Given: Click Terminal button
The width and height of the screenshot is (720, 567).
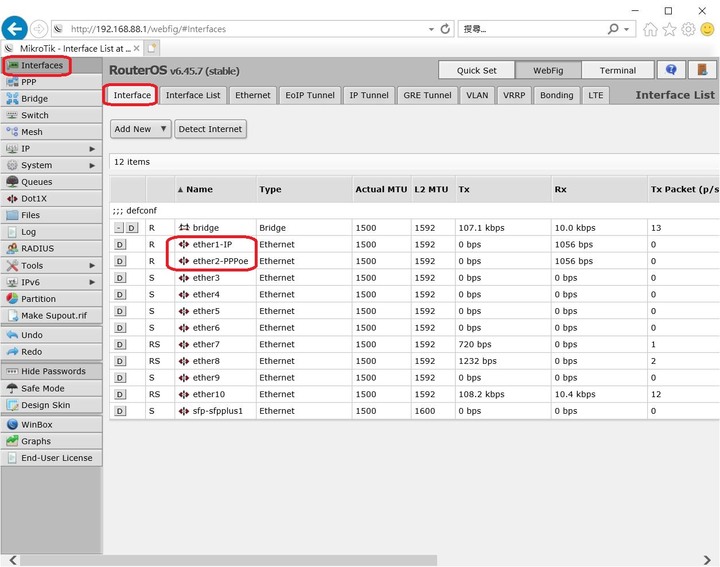Looking at the screenshot, I should tap(618, 70).
